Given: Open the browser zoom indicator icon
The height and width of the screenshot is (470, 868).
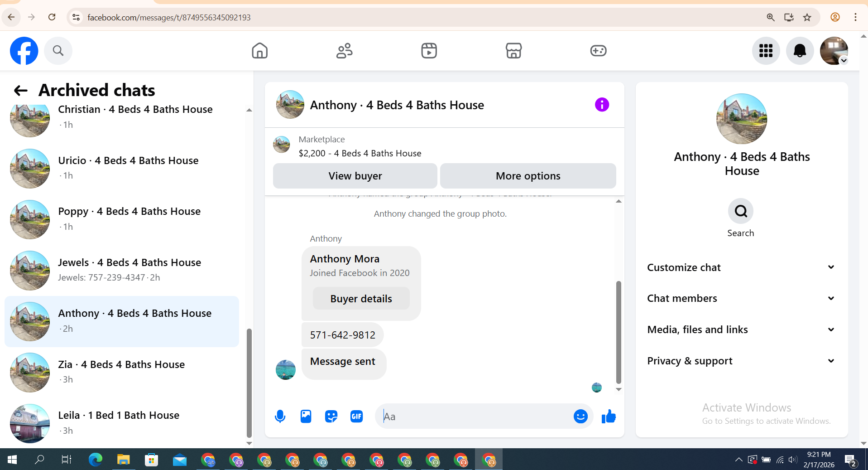Looking at the screenshot, I should click(771, 17).
